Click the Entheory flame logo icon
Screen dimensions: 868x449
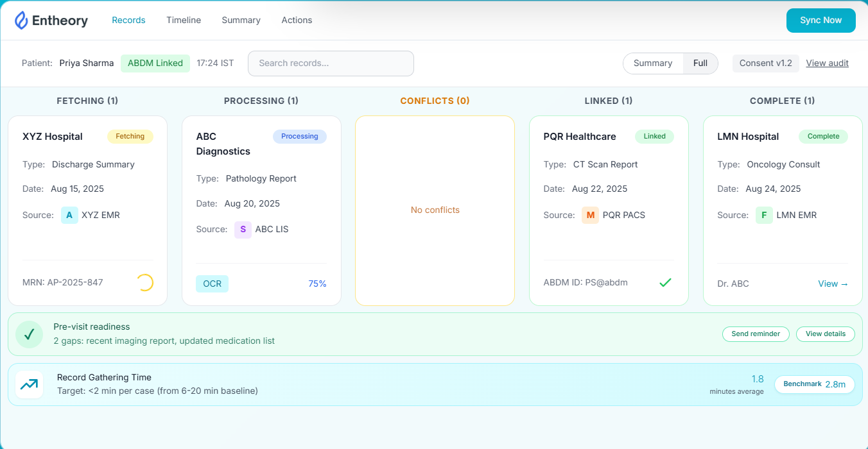[22, 21]
